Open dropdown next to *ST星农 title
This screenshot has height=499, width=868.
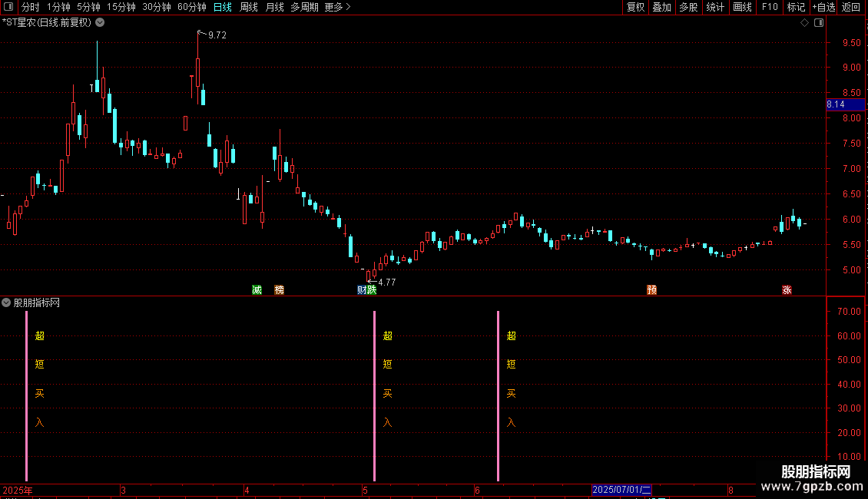coord(100,23)
